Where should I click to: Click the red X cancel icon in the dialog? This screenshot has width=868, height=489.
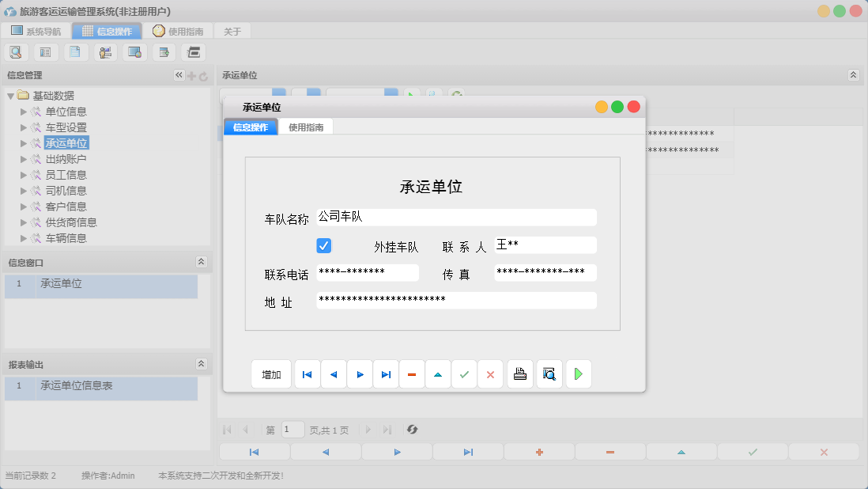pyautogui.click(x=490, y=373)
